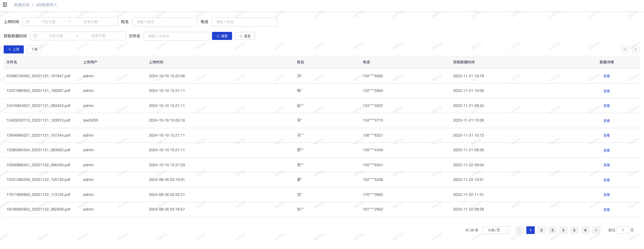644x249 pixels.
Task: Collapse the sidebar with the hamburger icon
Action: [x=5, y=5]
